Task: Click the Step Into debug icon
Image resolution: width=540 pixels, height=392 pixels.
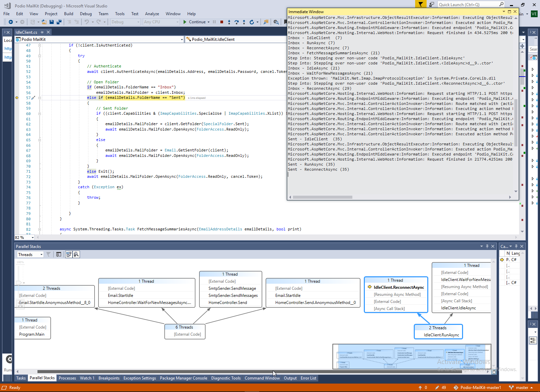Action: 229,22
